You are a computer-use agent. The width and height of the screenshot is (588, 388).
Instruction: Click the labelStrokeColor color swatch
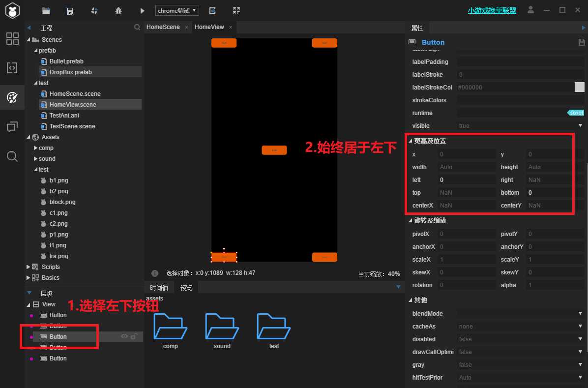coord(579,87)
